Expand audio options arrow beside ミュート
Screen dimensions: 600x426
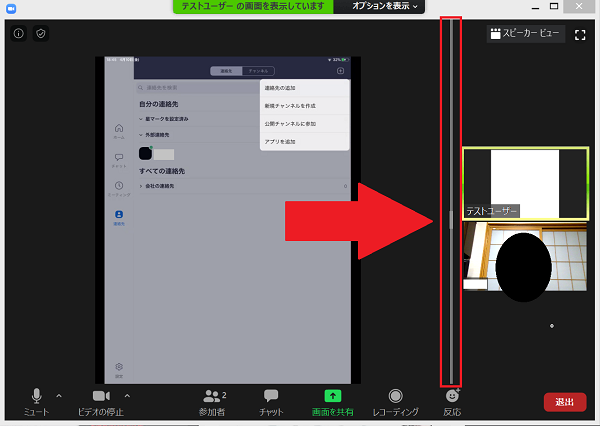[59, 396]
